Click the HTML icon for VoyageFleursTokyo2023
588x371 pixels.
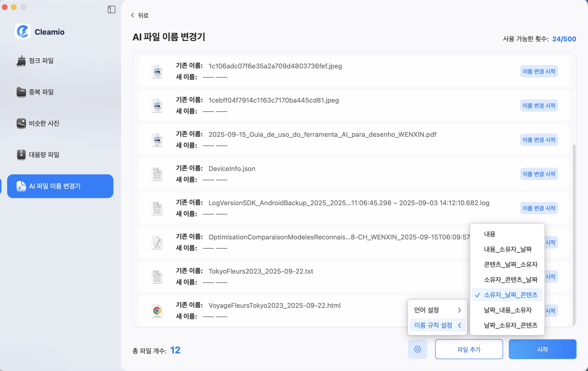(157, 311)
